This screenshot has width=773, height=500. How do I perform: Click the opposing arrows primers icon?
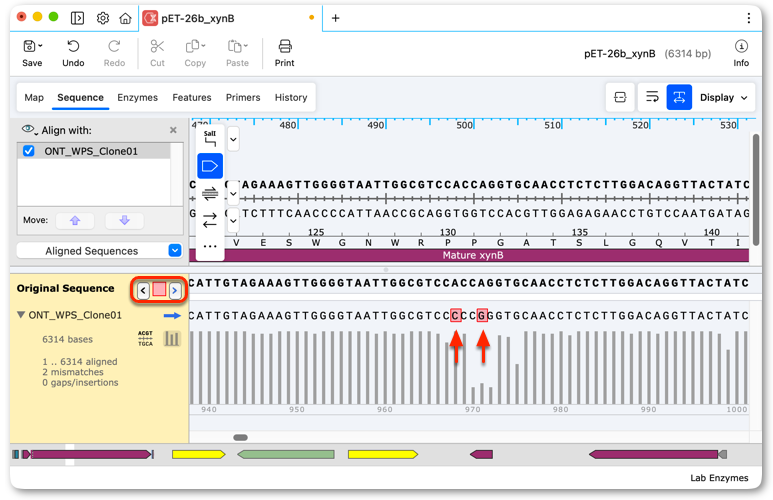pos(210,220)
